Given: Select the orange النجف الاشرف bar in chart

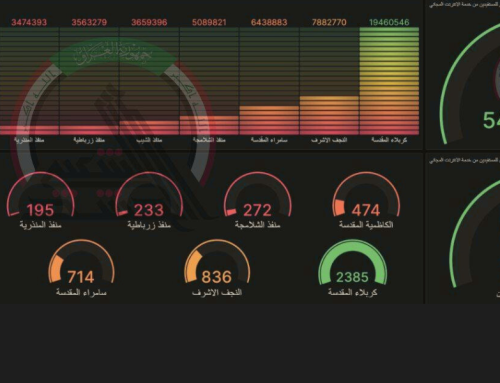Looking at the screenshot, I should click(x=329, y=116).
